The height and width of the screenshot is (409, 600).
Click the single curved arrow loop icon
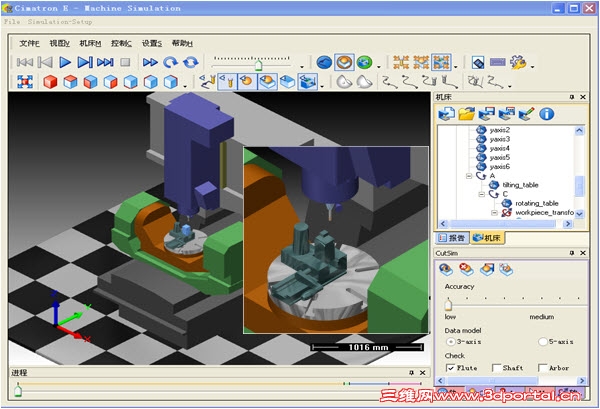(170, 62)
